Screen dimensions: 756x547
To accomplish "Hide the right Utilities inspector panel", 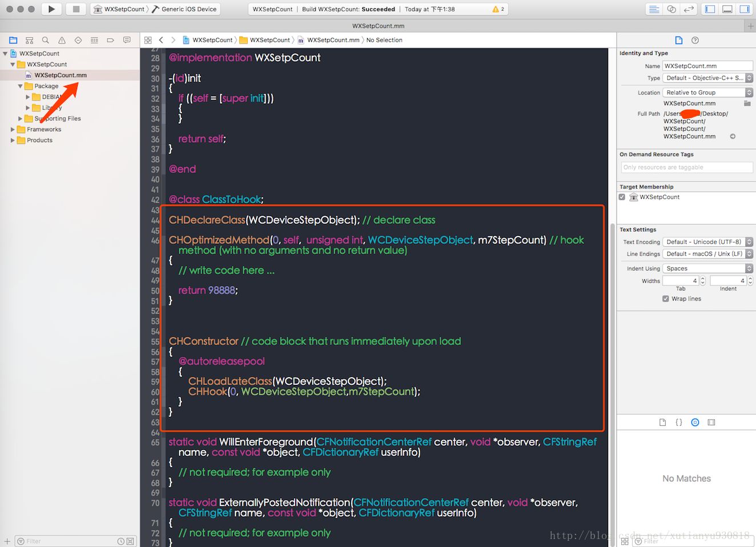I will tap(745, 9).
